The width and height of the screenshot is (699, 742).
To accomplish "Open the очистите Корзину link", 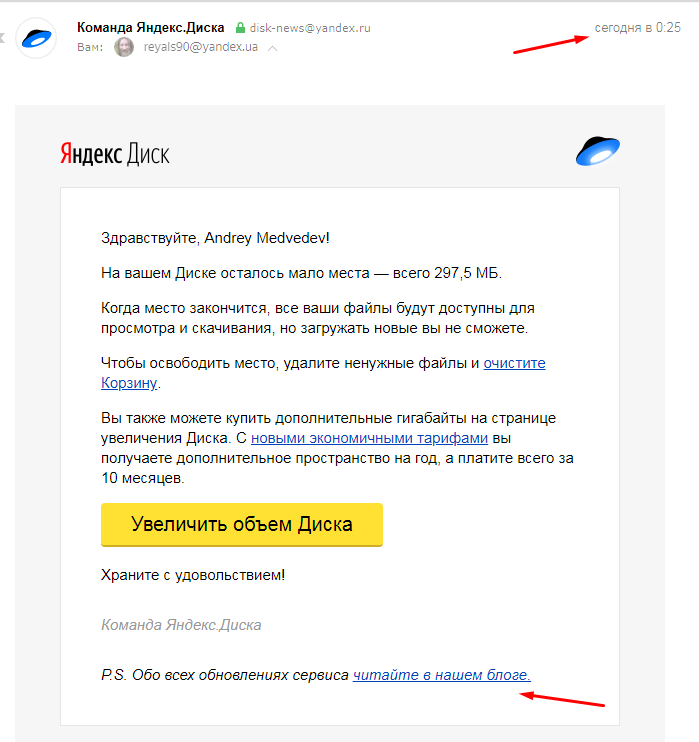I will (x=514, y=363).
